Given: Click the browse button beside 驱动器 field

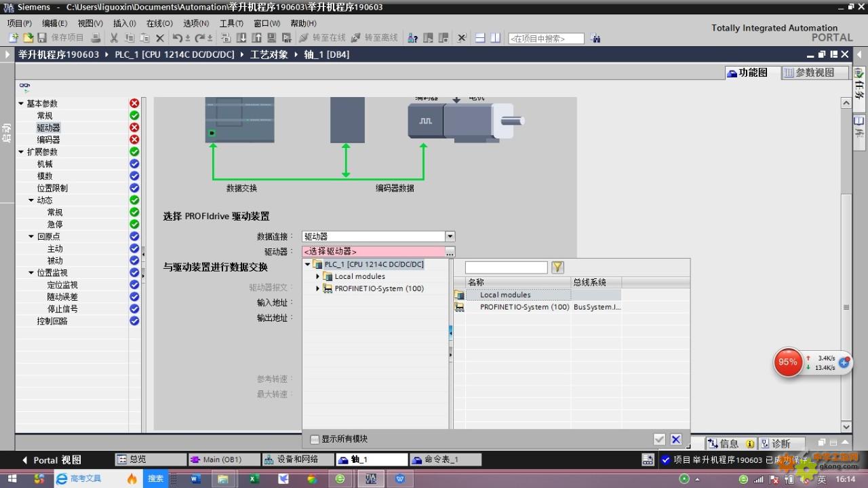Looking at the screenshot, I should point(450,252).
